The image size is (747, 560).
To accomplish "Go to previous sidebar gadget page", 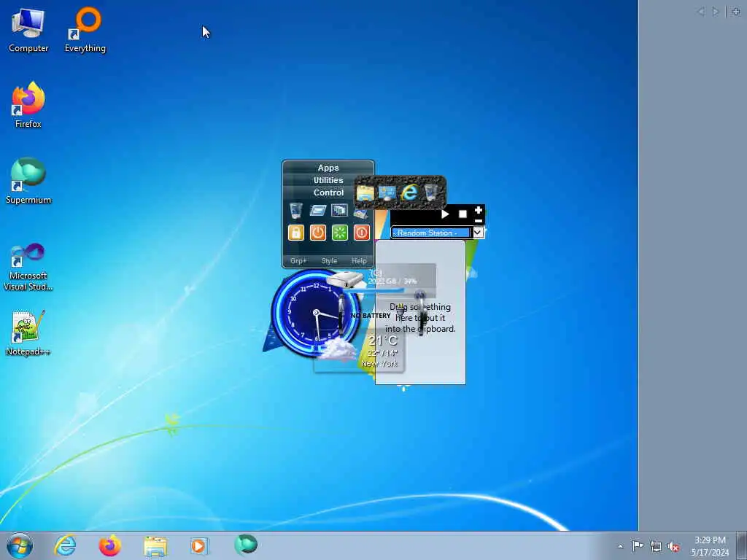I will pyautogui.click(x=701, y=12).
